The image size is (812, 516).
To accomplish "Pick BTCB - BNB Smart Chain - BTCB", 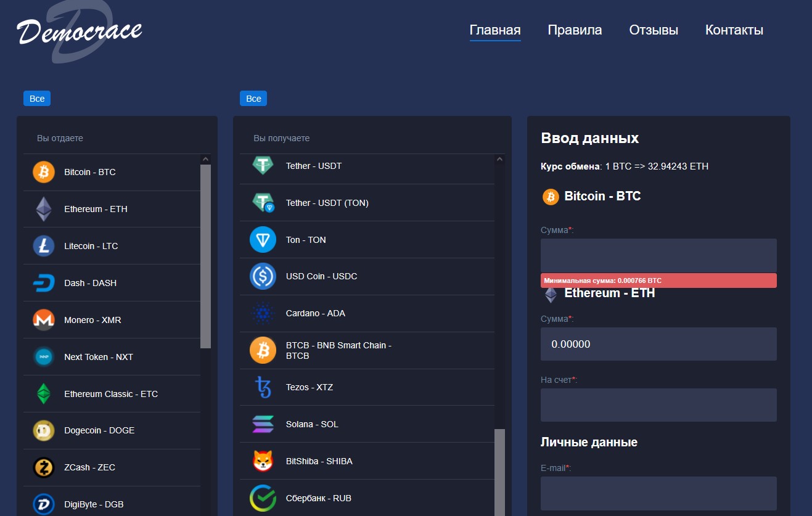I will [367, 350].
